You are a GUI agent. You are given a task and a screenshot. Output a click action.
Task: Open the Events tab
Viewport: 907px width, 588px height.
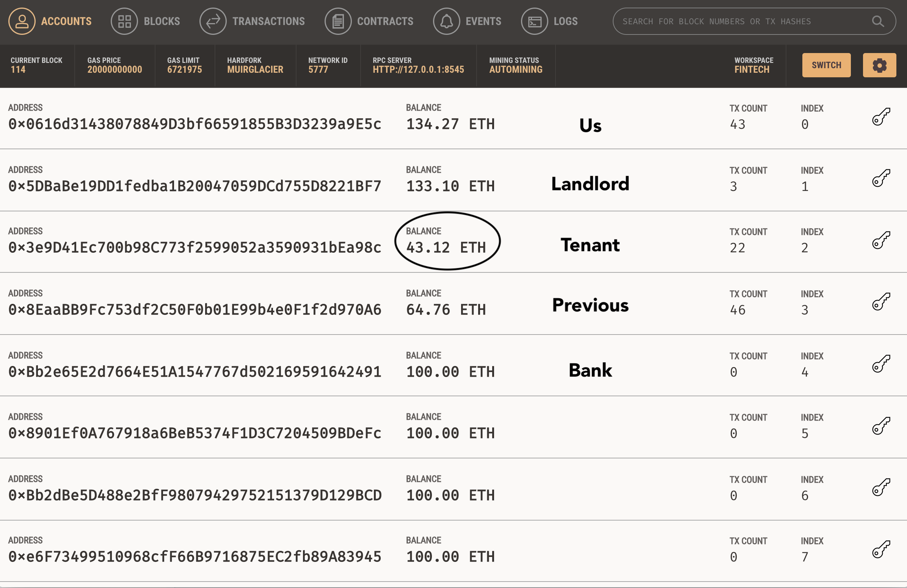(x=467, y=21)
